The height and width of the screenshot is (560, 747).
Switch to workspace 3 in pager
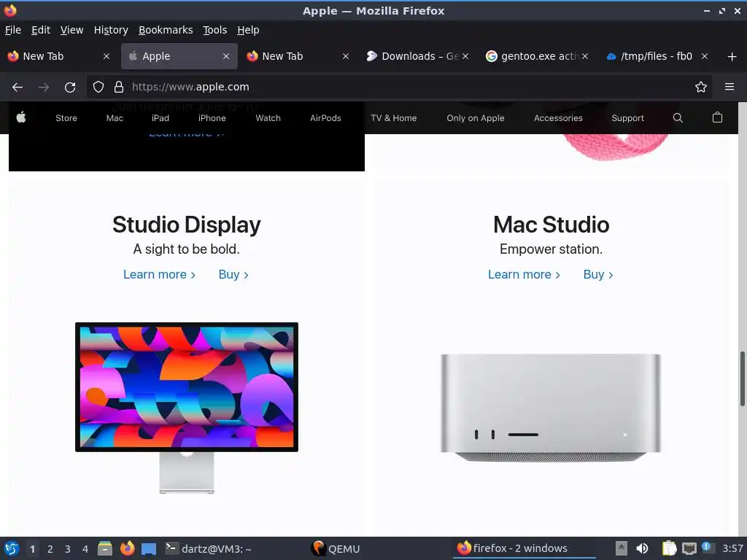tap(68, 549)
